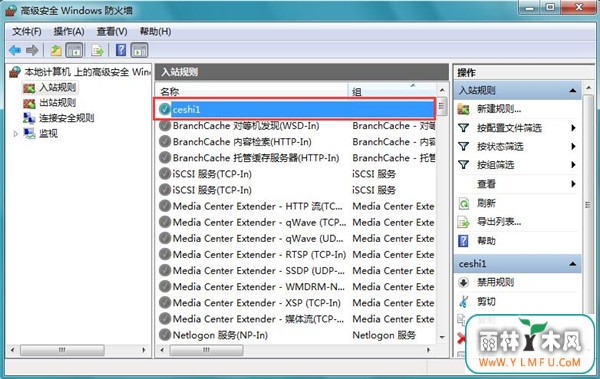
Task: Click 刷新 action link
Action: click(x=486, y=203)
